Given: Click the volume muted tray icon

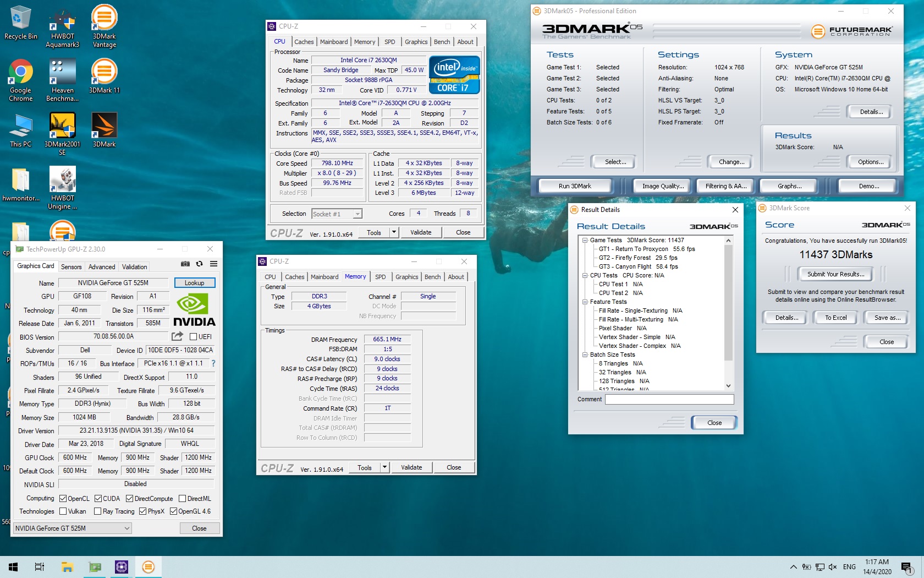Looking at the screenshot, I should 833,567.
